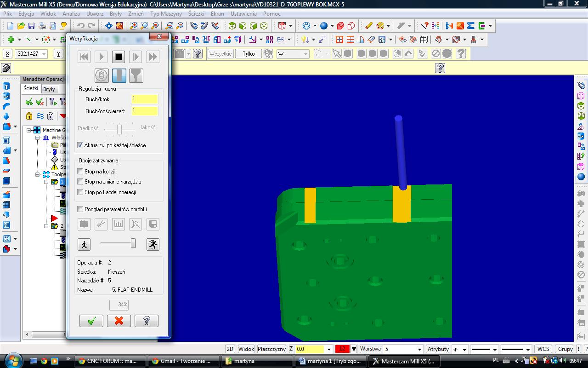Fast forward the verification

(x=153, y=57)
